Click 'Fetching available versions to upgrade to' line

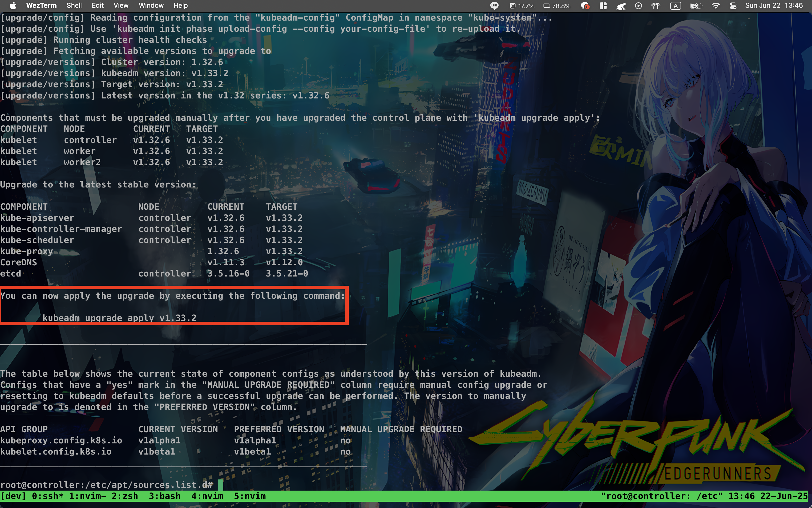click(136, 51)
